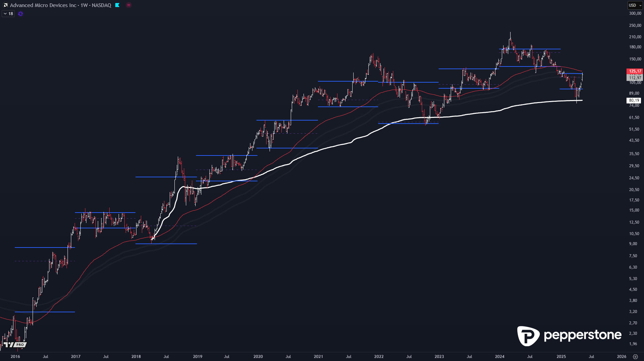
Task: Click the 250,00 price scale value
Action: point(635,26)
